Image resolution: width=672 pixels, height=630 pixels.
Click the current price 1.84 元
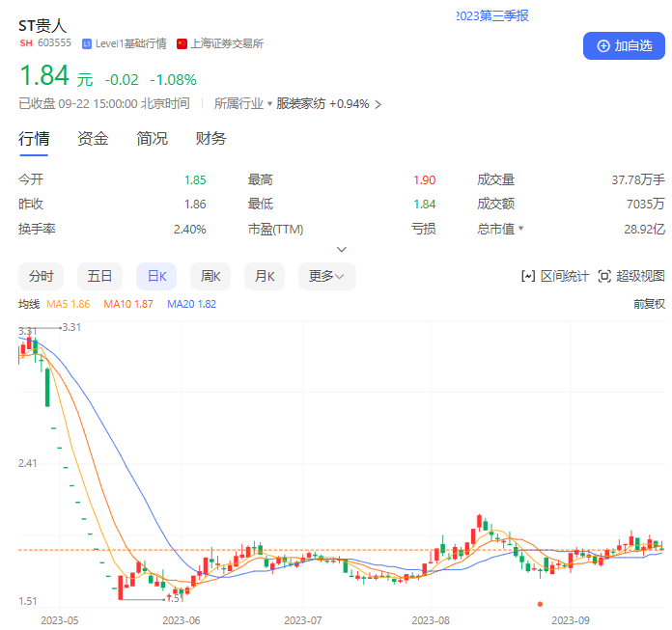[x=56, y=75]
